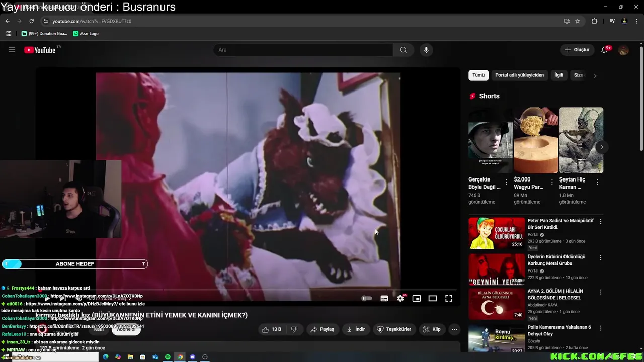Viewport: 644px width, 362px height.
Task: Show next Shorts with arrow button
Action: pos(602,147)
